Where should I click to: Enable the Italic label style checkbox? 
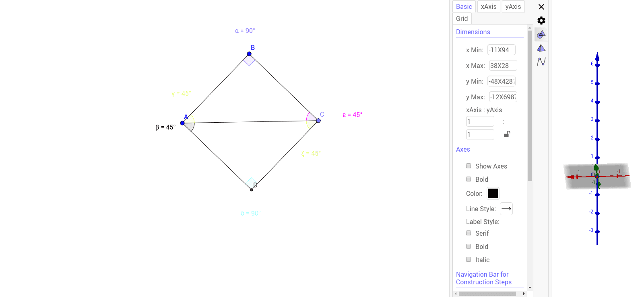pos(469,259)
